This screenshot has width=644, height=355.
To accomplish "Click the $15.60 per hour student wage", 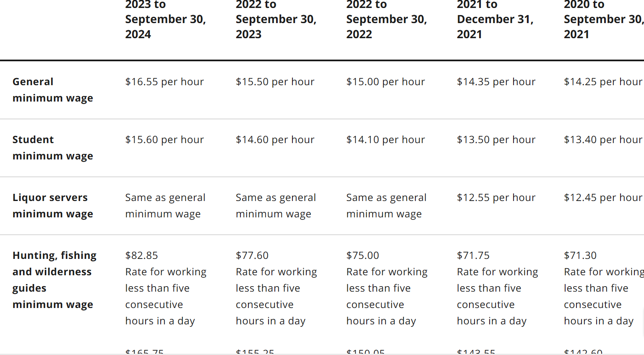I will 164,140.
